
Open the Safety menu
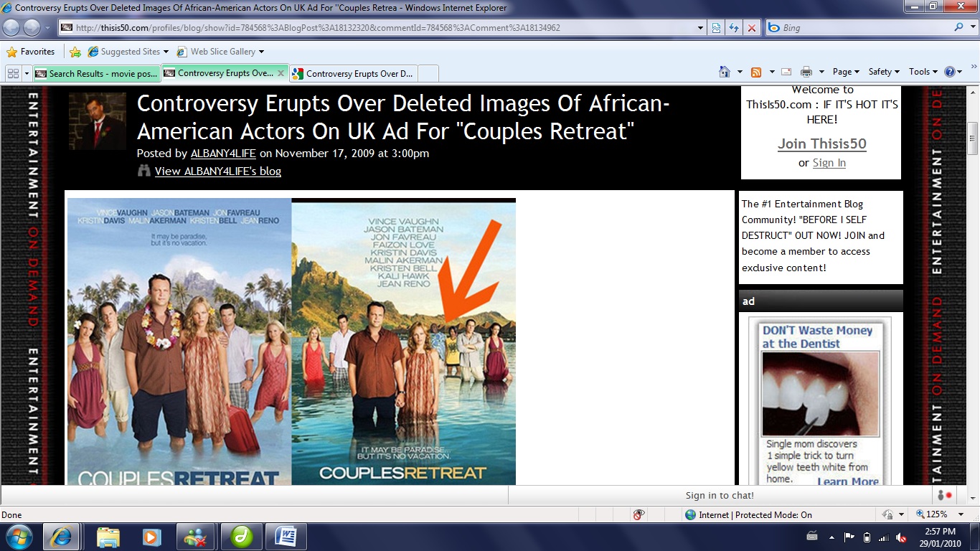click(884, 72)
